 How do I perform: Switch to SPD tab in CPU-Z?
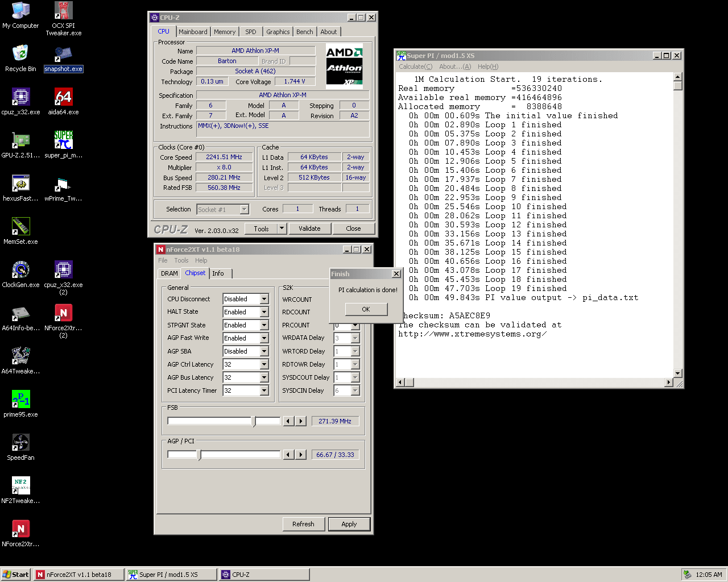(x=251, y=32)
